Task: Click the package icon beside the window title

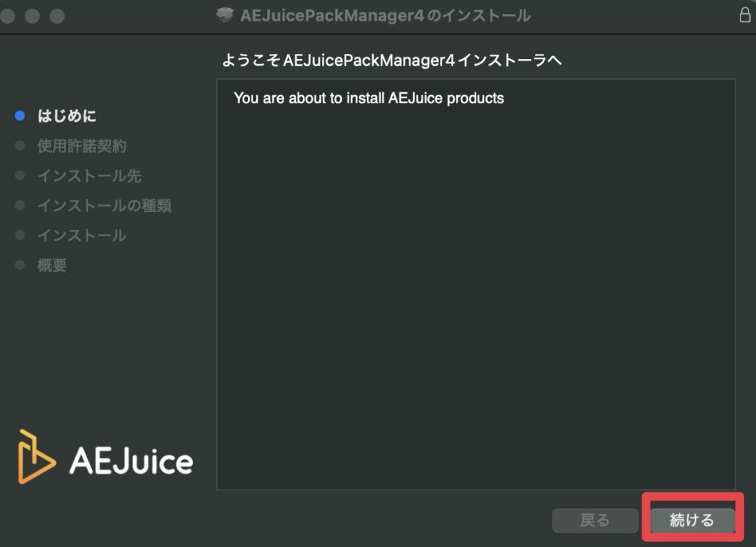Action: 224,16
